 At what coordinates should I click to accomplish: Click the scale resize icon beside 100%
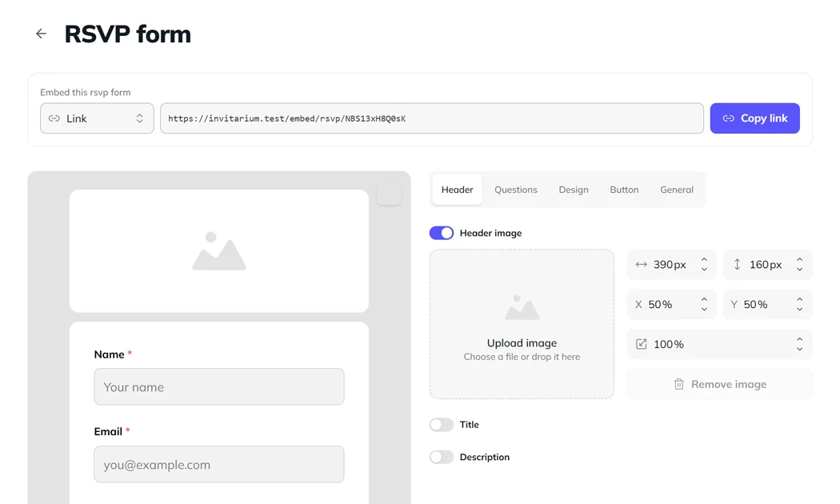click(x=642, y=344)
